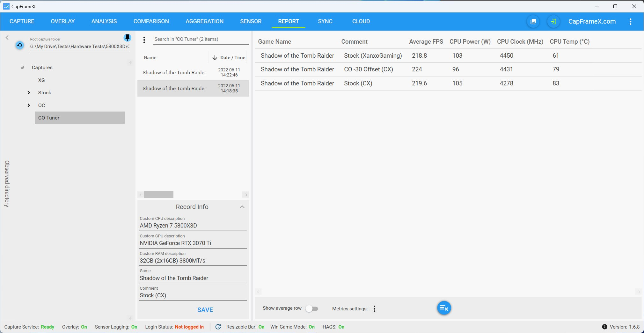Switch to the ANALYSIS tab

tap(104, 21)
